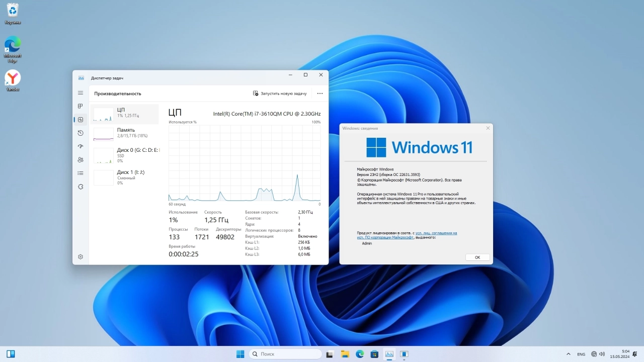Maximize the Диспетчер задач window
644x362 pixels.
pos(305,75)
